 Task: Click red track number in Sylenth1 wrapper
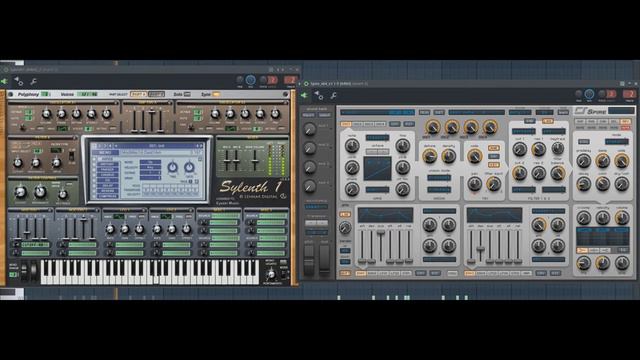coord(291,80)
